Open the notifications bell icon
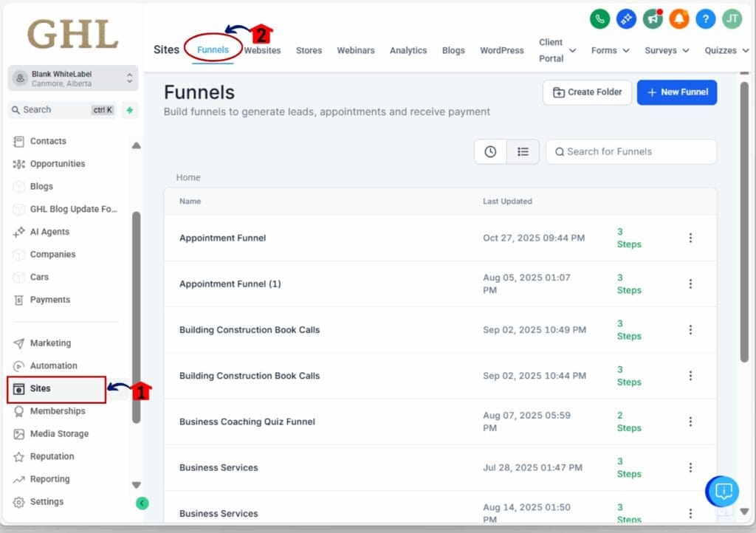Viewport: 756px width, 533px height. click(678, 19)
